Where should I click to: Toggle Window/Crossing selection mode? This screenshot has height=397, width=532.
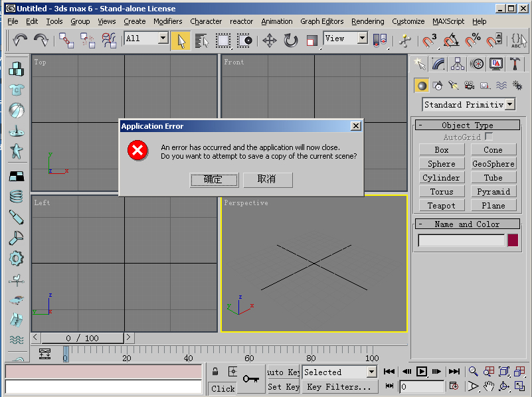(244, 40)
